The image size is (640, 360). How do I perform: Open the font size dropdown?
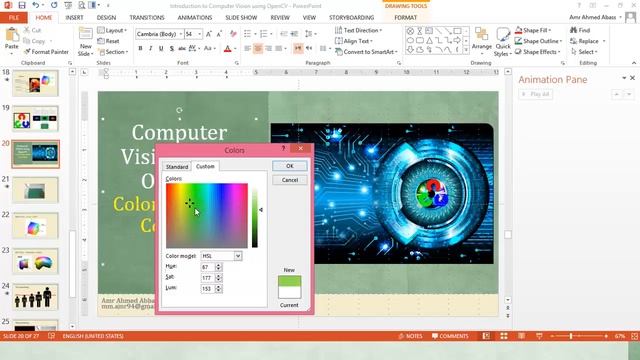200,34
